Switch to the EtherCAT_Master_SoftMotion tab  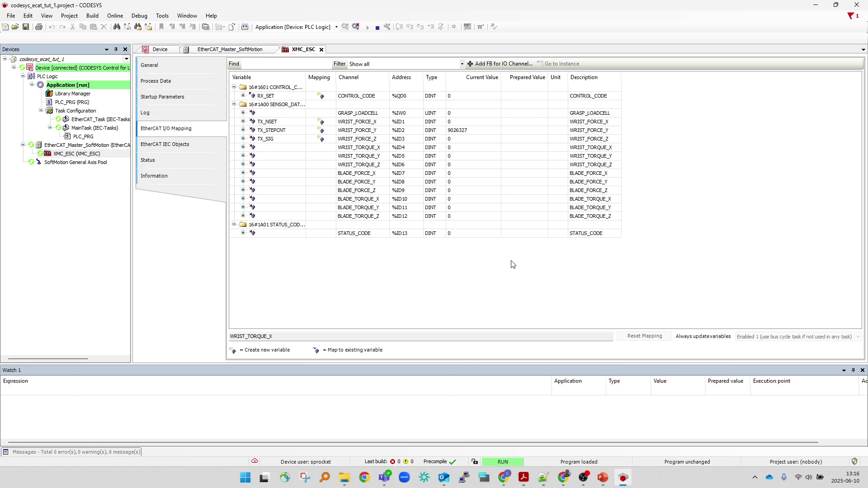[x=230, y=49]
